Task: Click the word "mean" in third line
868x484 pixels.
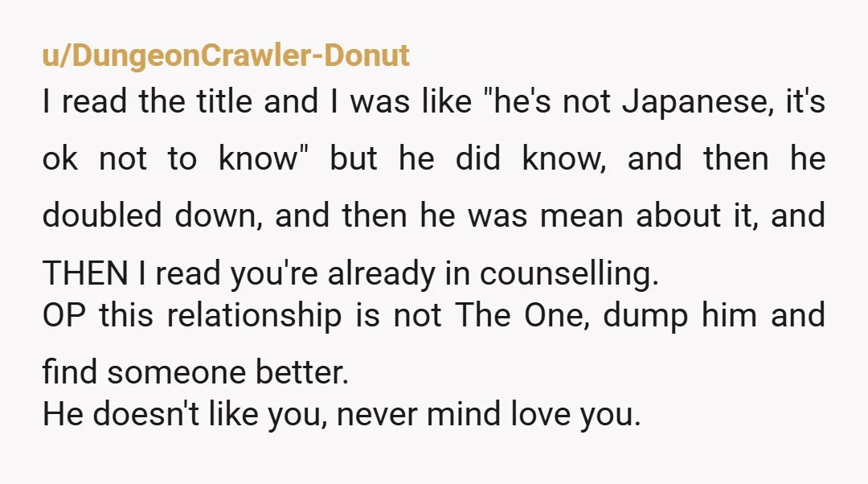Action: tap(581, 216)
